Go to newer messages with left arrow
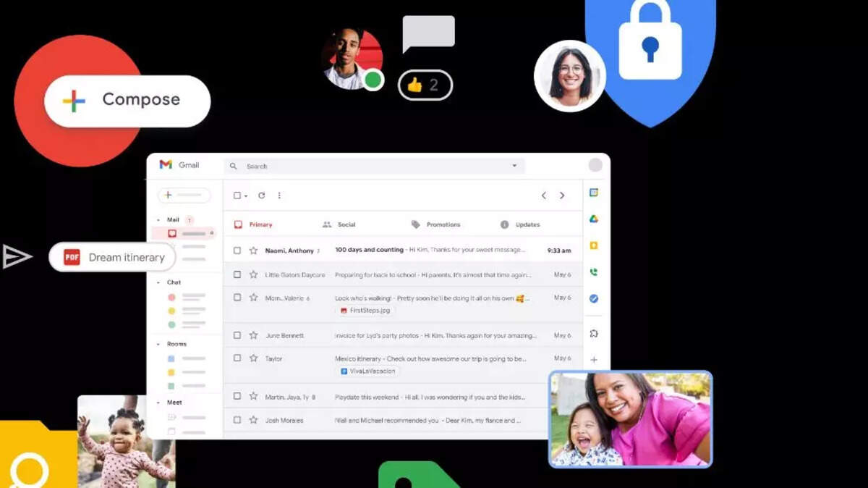The image size is (868, 488). click(x=544, y=195)
